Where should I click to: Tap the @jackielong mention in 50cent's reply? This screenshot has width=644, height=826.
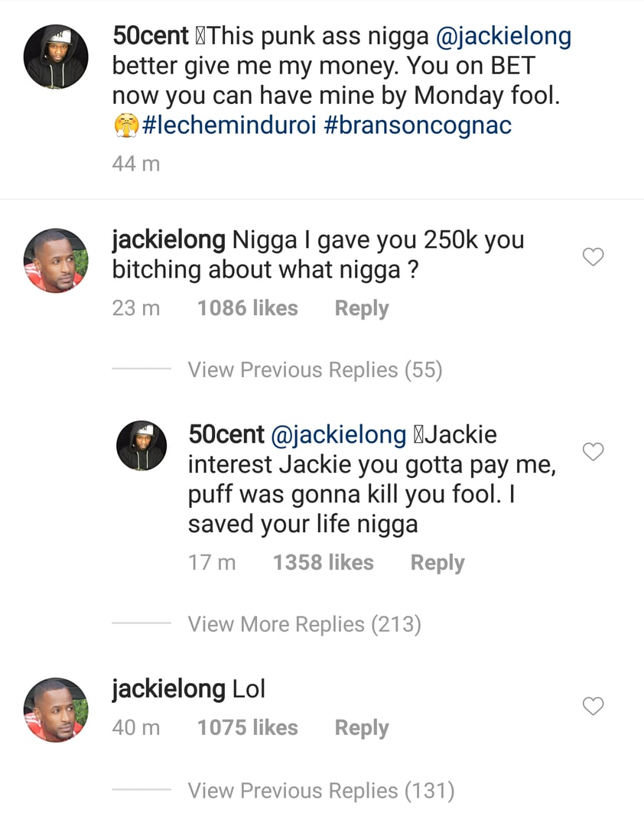click(x=339, y=435)
